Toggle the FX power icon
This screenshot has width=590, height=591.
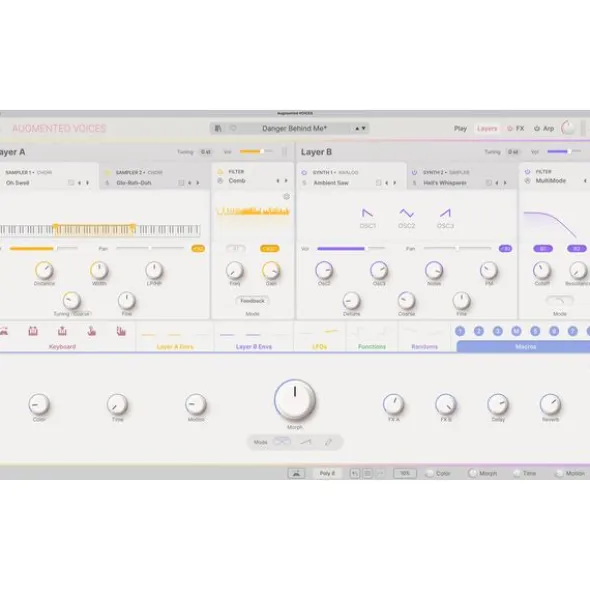[x=510, y=129]
